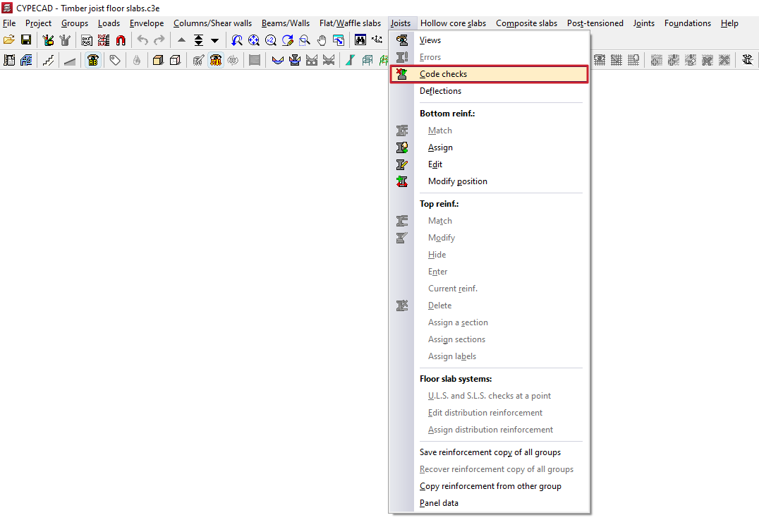Click the Undo arrow
This screenshot has width=759, height=532.
[142, 40]
